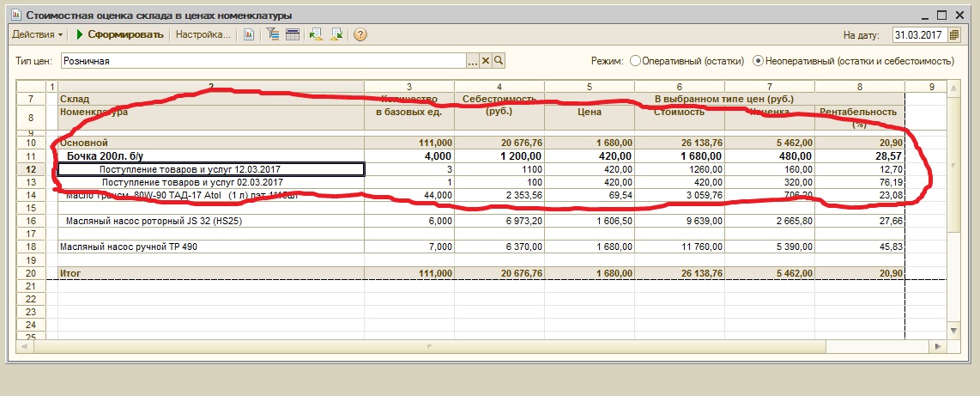Screen dimensions: 980x396
Task: Open the calendar picker beside date field
Action: [953, 35]
